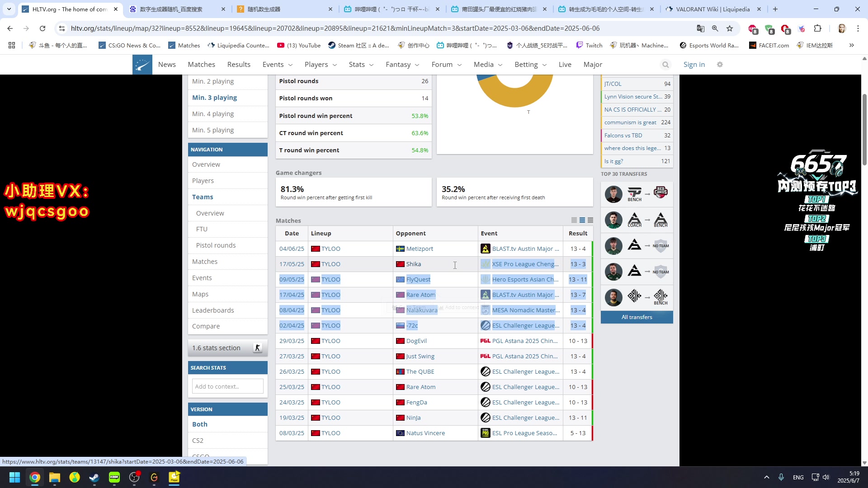
Task: Open a new browser tab
Action: [775, 9]
